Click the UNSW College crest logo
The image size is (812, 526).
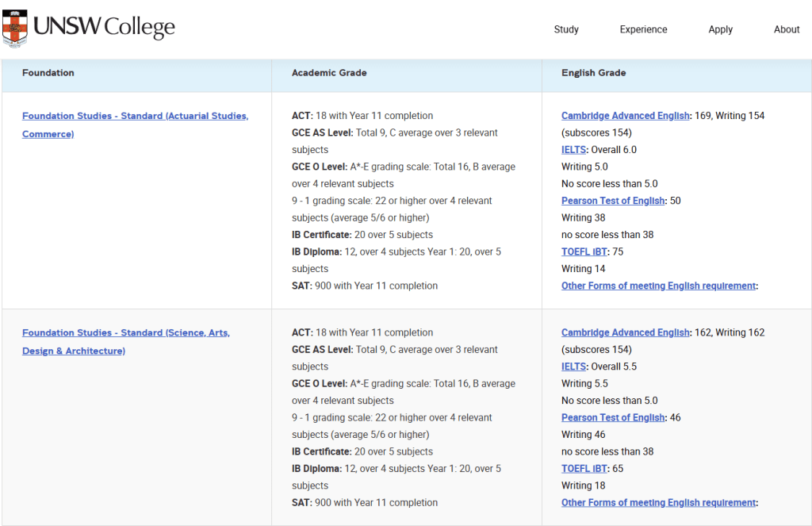tap(14, 28)
